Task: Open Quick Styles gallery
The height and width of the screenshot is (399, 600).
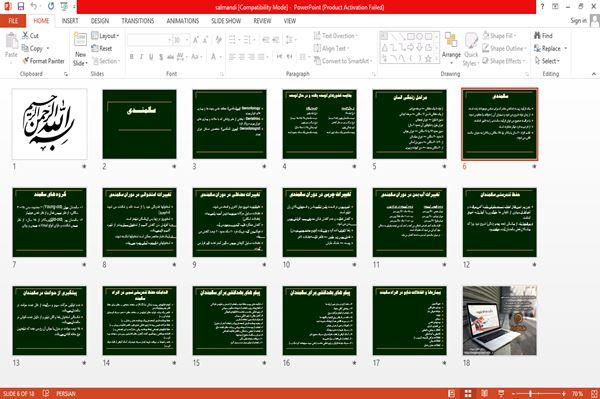Action: (x=471, y=49)
